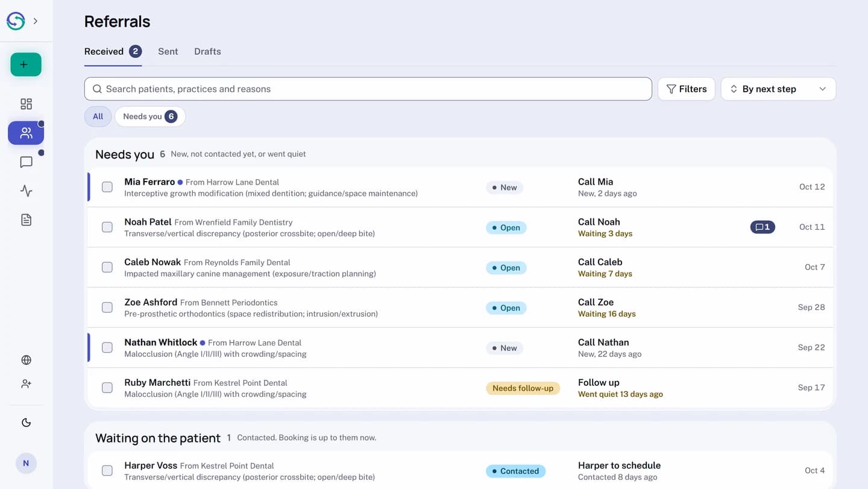Image resolution: width=868 pixels, height=489 pixels.
Task: Click the green plus create button
Action: (26, 65)
